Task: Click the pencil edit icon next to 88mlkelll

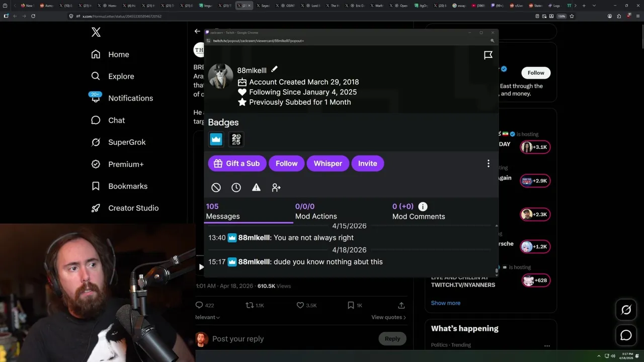Action: pos(274,69)
